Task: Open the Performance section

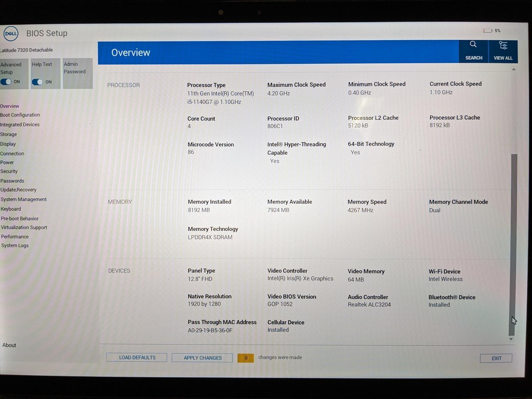Action: [15, 237]
